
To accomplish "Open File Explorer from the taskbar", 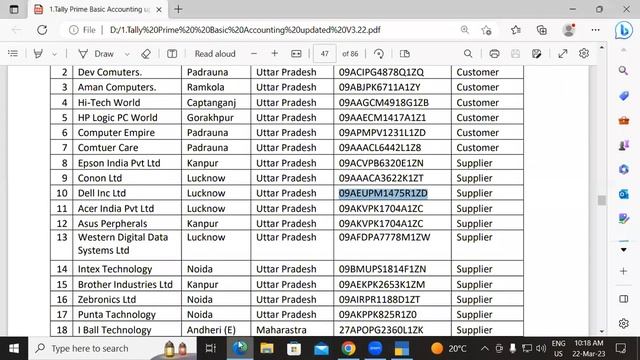I will point(267,348).
